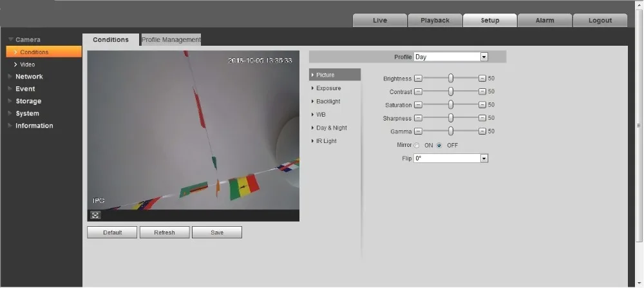Open the Profile dropdown showing Day
Screen dimensions: 644x288
tap(451, 57)
